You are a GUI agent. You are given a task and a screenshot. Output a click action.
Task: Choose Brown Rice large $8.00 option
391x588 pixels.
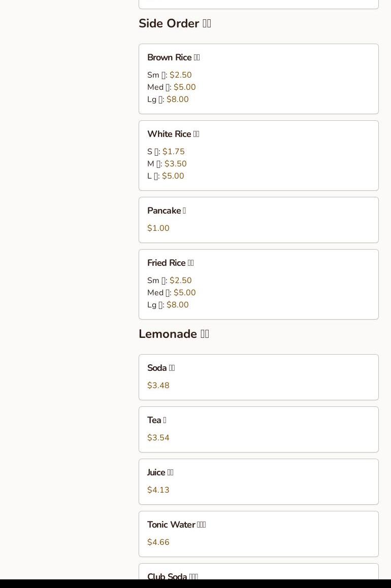[x=177, y=99]
